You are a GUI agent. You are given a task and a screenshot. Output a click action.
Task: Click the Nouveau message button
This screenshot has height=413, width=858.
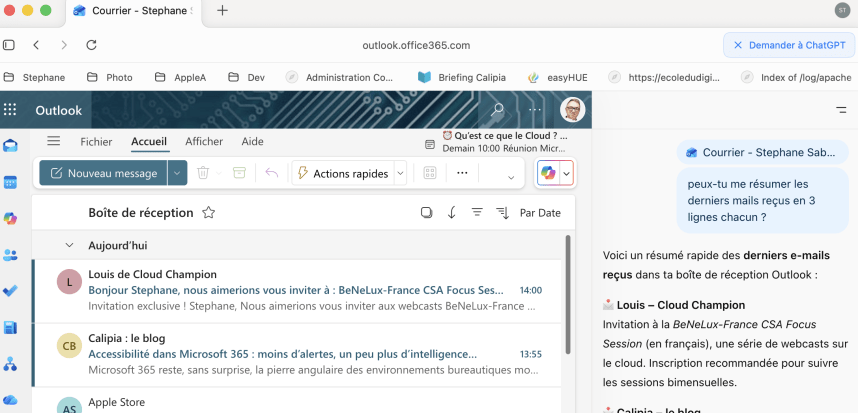pyautogui.click(x=103, y=173)
